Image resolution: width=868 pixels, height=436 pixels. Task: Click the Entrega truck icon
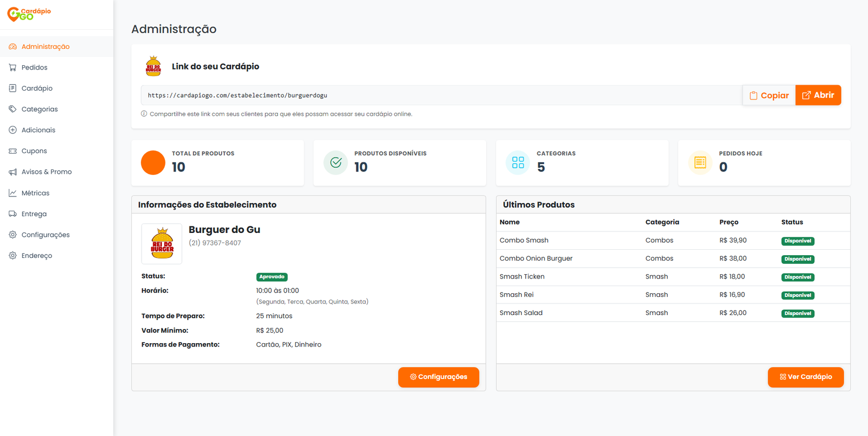[x=12, y=214]
